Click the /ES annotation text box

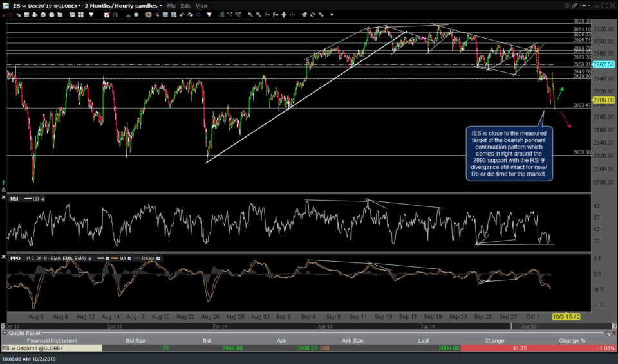pyautogui.click(x=509, y=154)
